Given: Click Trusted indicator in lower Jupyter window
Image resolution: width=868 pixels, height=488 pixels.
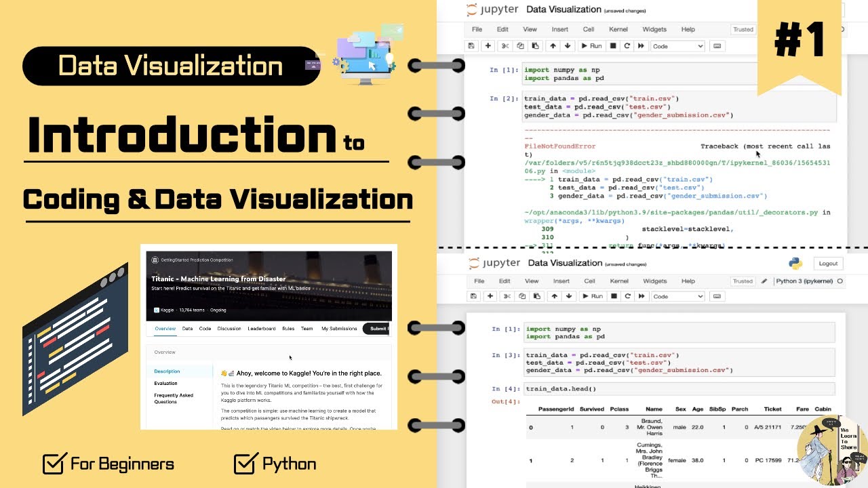Looking at the screenshot, I should (x=743, y=281).
